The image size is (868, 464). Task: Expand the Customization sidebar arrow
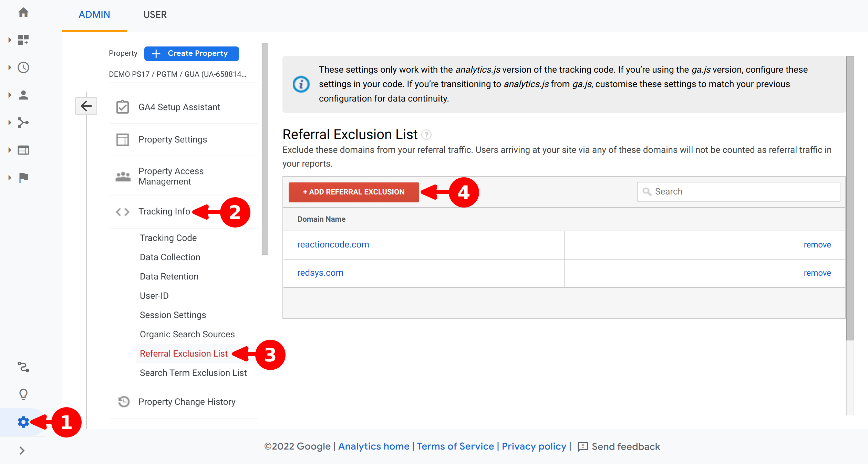pyautogui.click(x=10, y=40)
